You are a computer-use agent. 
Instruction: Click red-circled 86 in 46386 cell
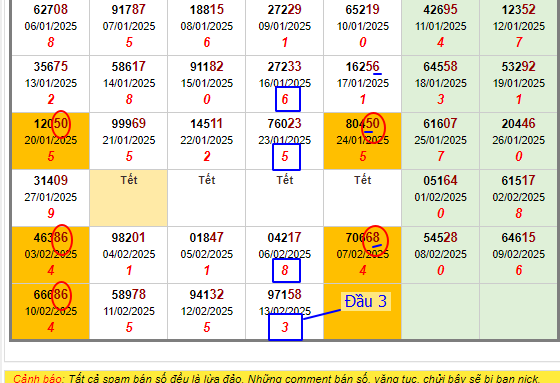[x=61, y=239]
